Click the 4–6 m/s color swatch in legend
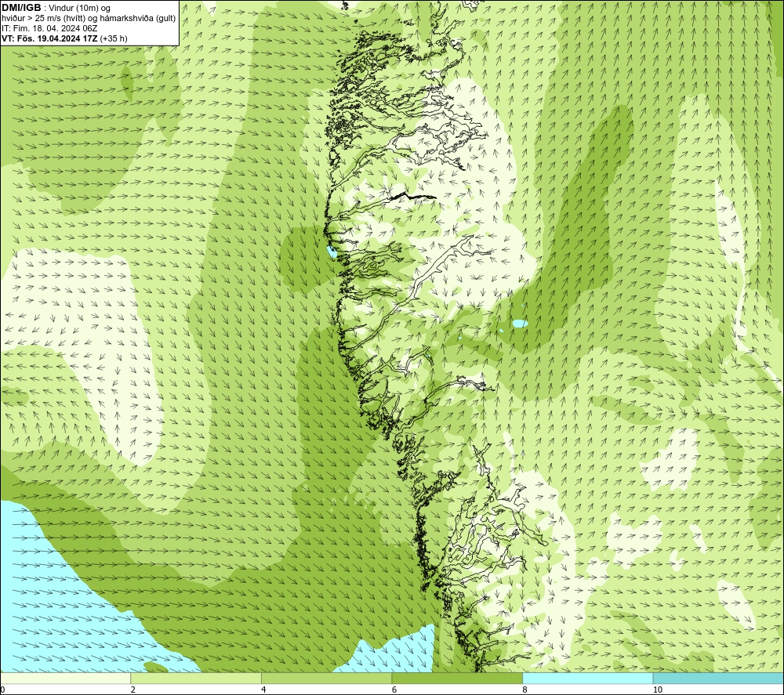Viewport: 784px width, 695px height. (x=326, y=678)
